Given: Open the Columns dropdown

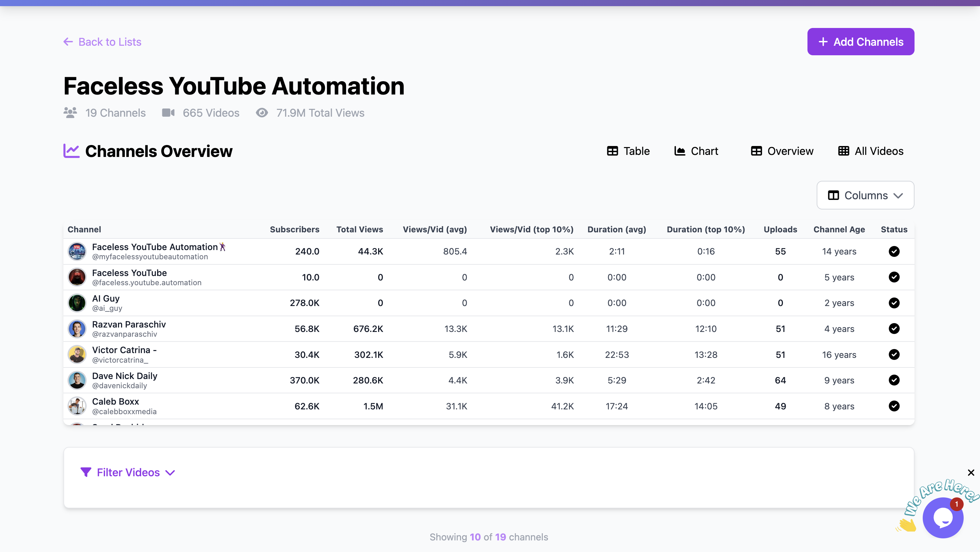Looking at the screenshot, I should (x=865, y=195).
